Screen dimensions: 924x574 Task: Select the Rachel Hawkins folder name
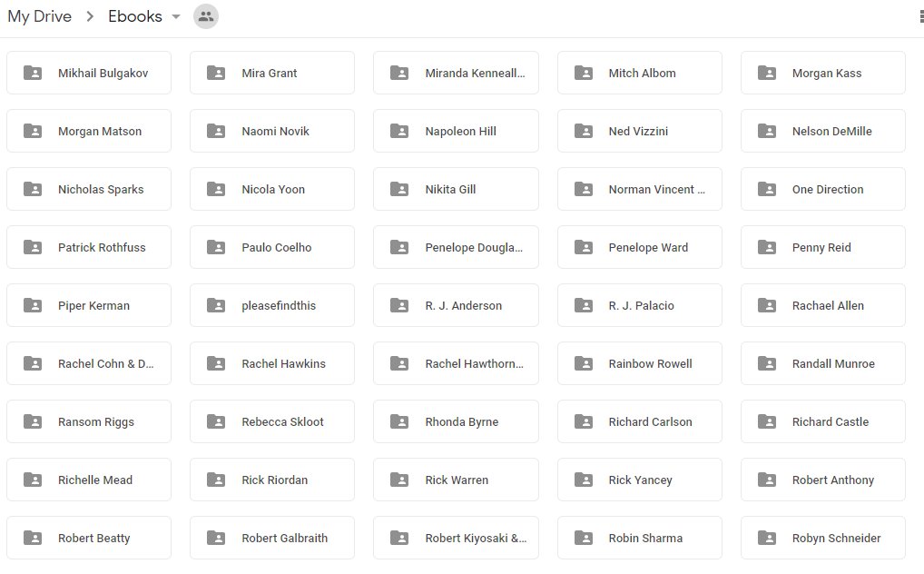[x=283, y=364]
